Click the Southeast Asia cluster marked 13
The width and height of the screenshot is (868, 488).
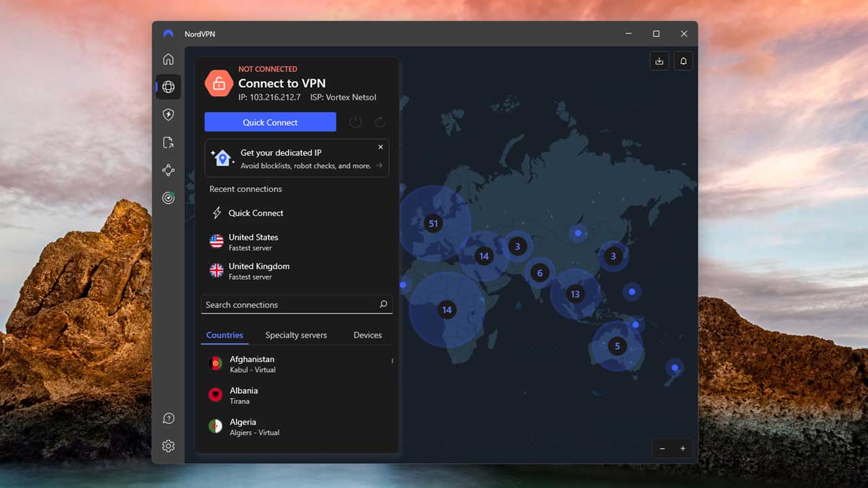click(x=575, y=293)
